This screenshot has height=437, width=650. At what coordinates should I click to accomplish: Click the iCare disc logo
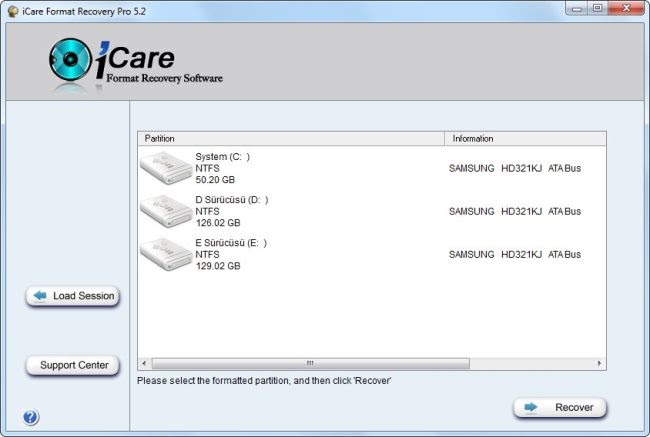coord(70,59)
